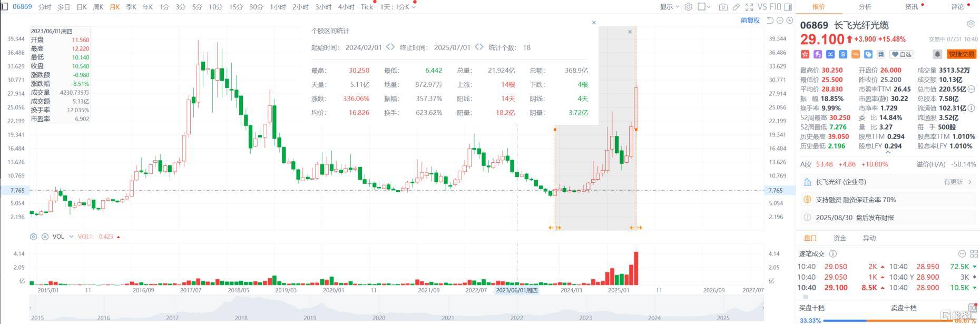
Task: Click the blue price tag icon
Action: click(x=868, y=54)
